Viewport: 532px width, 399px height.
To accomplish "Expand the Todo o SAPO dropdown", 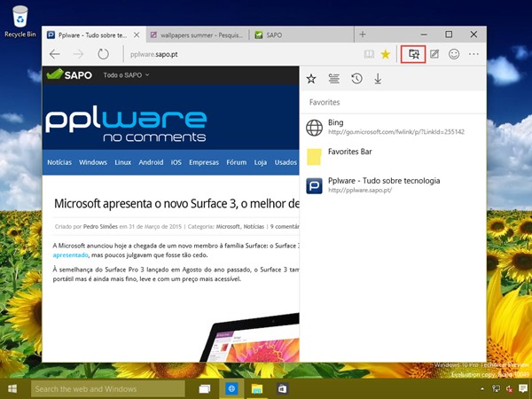I will tap(126, 75).
